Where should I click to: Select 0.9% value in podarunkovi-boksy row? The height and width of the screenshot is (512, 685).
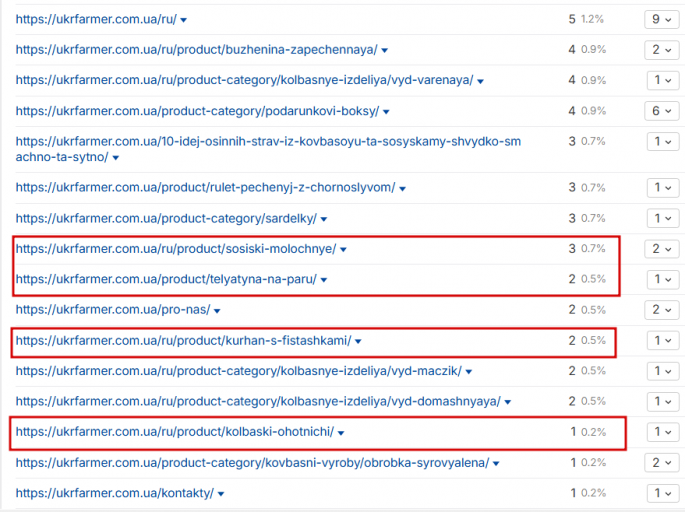pos(593,111)
